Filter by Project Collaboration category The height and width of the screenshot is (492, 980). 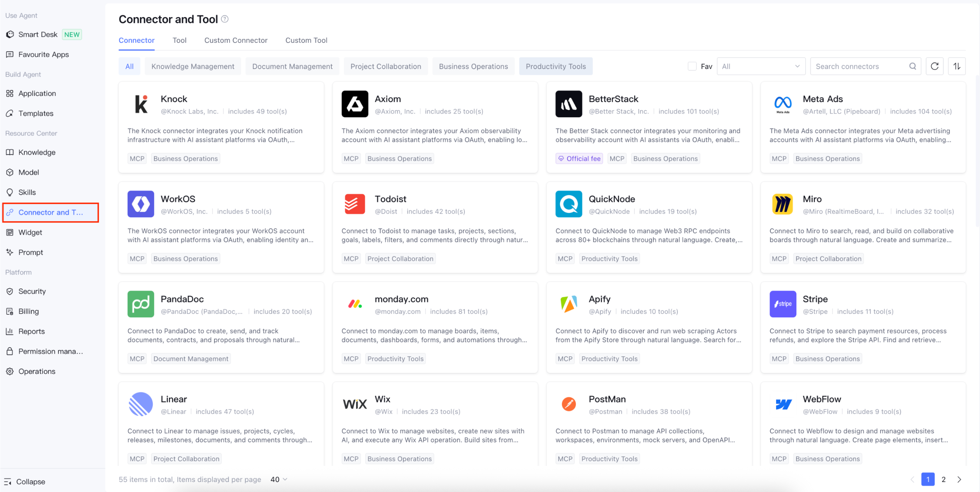(x=386, y=66)
